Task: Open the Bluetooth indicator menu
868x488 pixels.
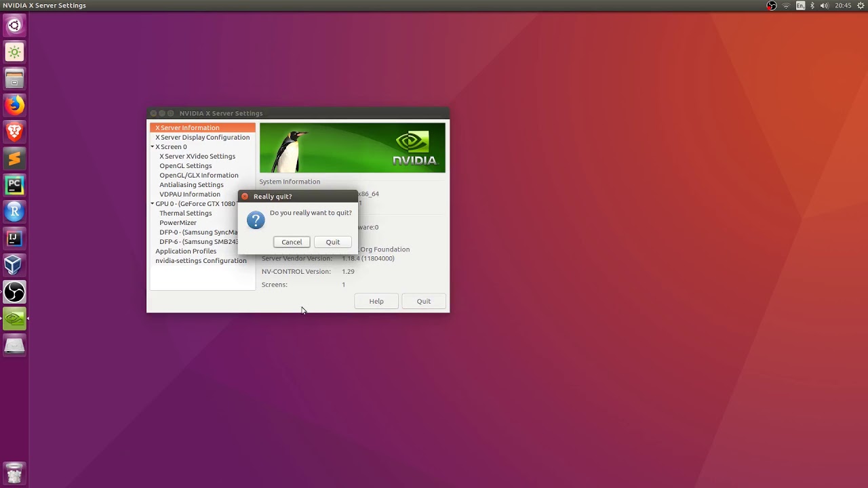Action: pos(812,5)
